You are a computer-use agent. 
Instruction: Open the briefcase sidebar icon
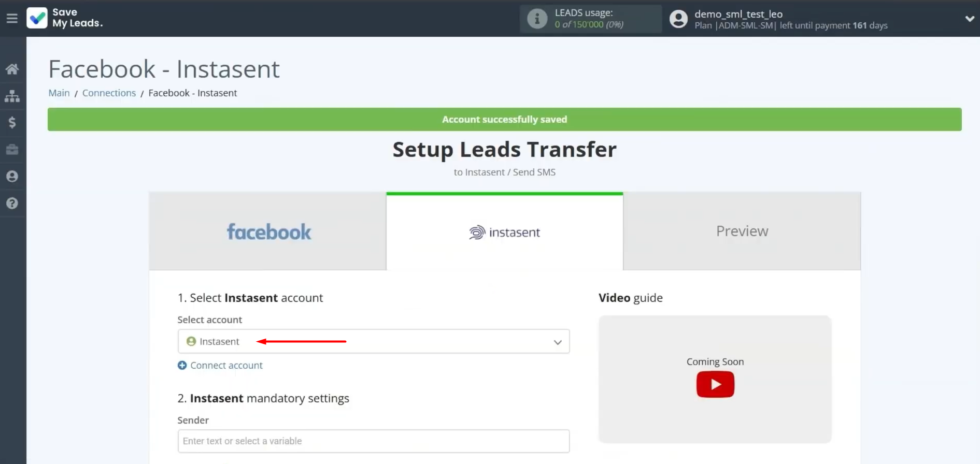[12, 150]
